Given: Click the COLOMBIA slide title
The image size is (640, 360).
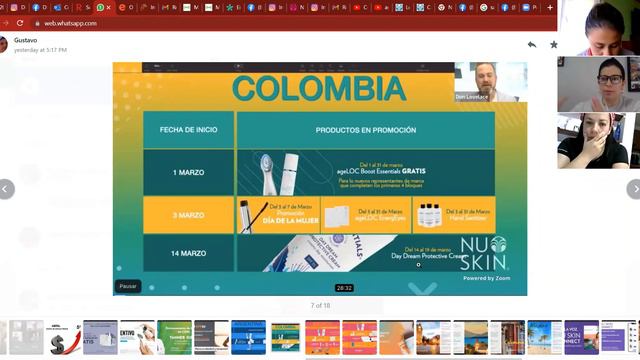Looking at the screenshot, I should click(319, 88).
